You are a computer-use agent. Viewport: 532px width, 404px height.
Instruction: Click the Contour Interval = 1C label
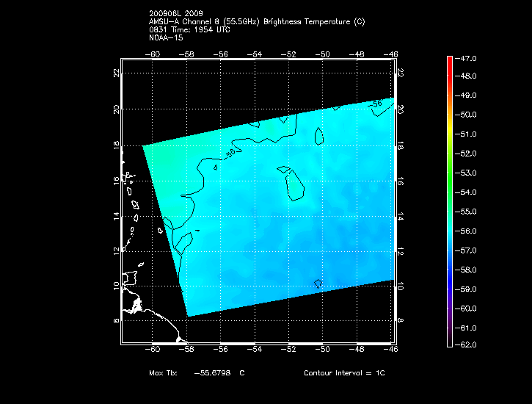[344, 373]
